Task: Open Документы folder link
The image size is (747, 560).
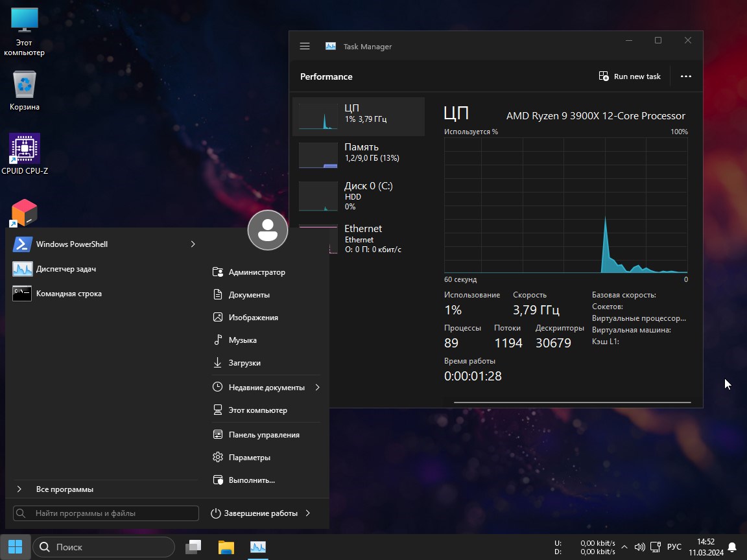Action: (x=266, y=295)
